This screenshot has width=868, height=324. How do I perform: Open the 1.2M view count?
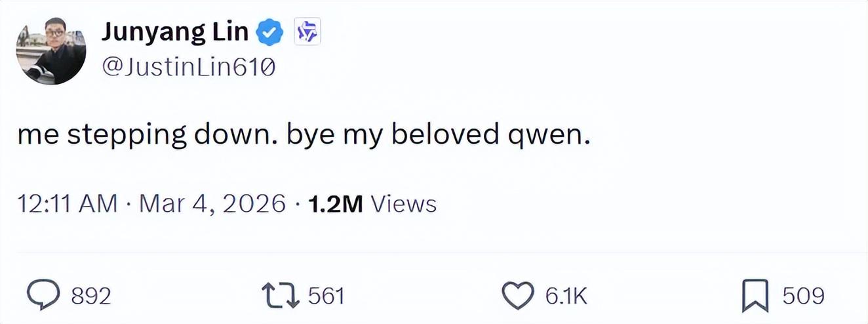tap(335, 203)
